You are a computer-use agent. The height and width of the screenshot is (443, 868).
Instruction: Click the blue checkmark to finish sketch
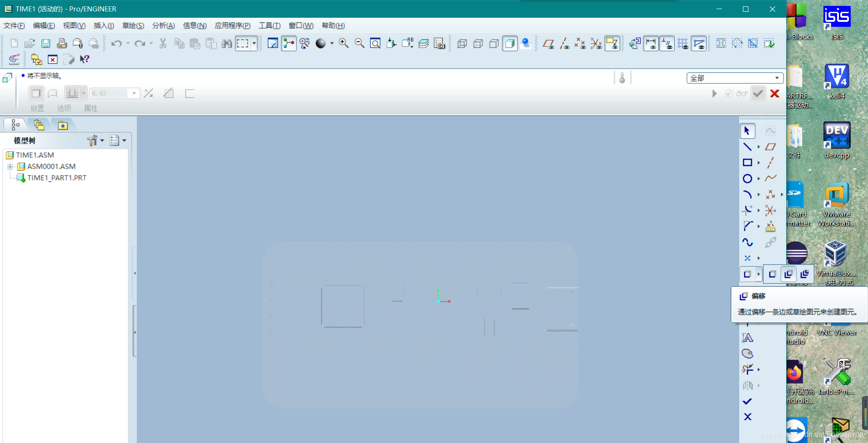coord(747,401)
